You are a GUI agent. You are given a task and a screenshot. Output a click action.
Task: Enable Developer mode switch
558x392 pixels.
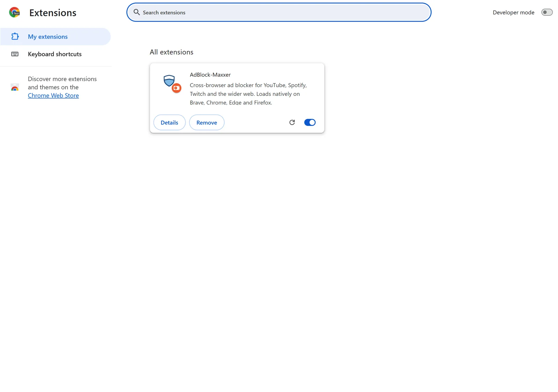547,12
